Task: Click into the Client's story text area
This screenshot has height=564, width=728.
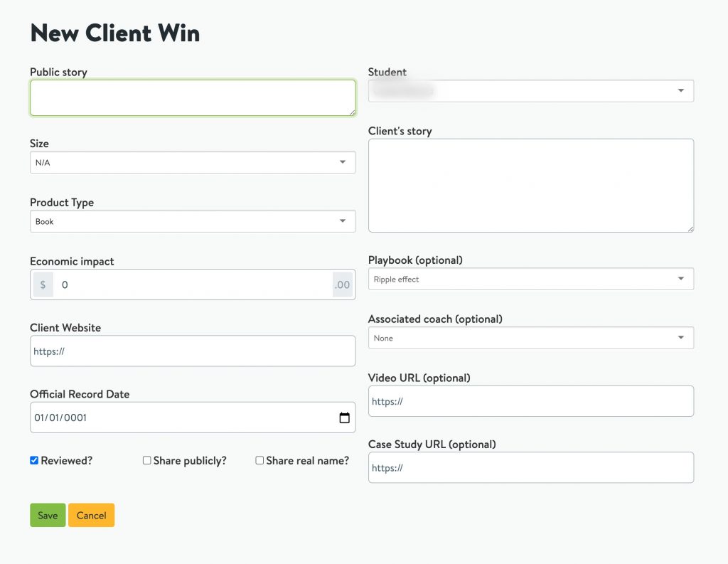Action: click(530, 186)
